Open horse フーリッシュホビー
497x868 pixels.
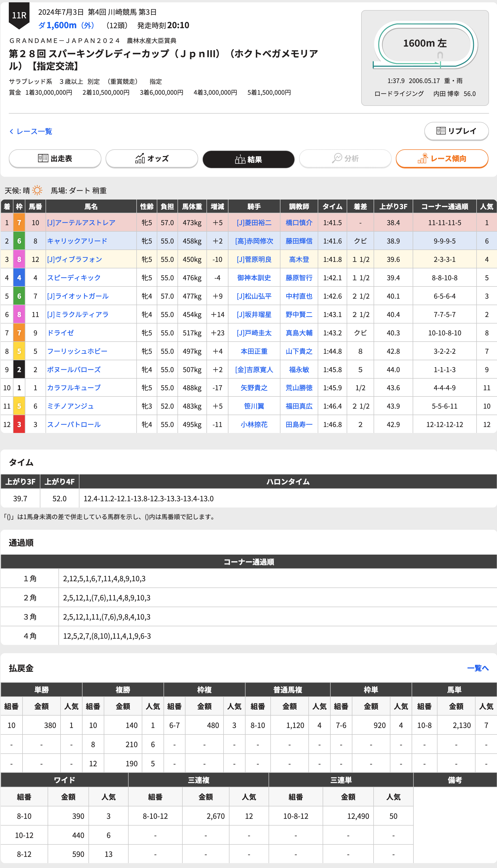coord(77,351)
